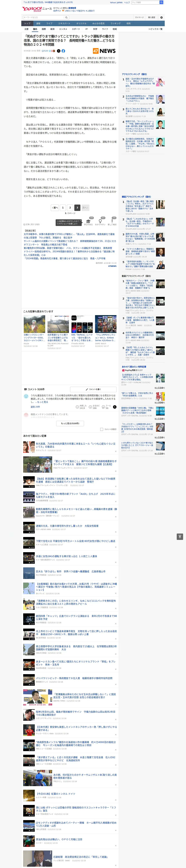Focus the ウェブ検索 input field
Viewport: 186px width, 868px height.
tap(145, 2)
